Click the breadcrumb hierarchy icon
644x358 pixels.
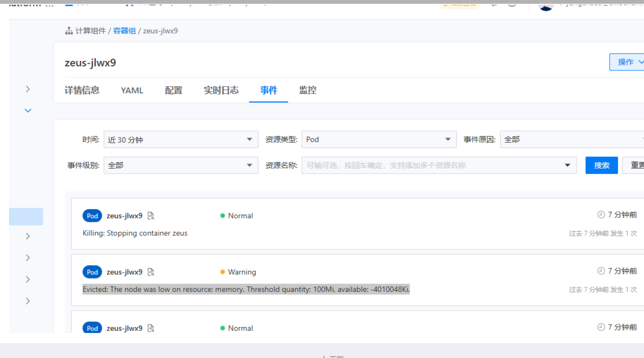point(69,31)
